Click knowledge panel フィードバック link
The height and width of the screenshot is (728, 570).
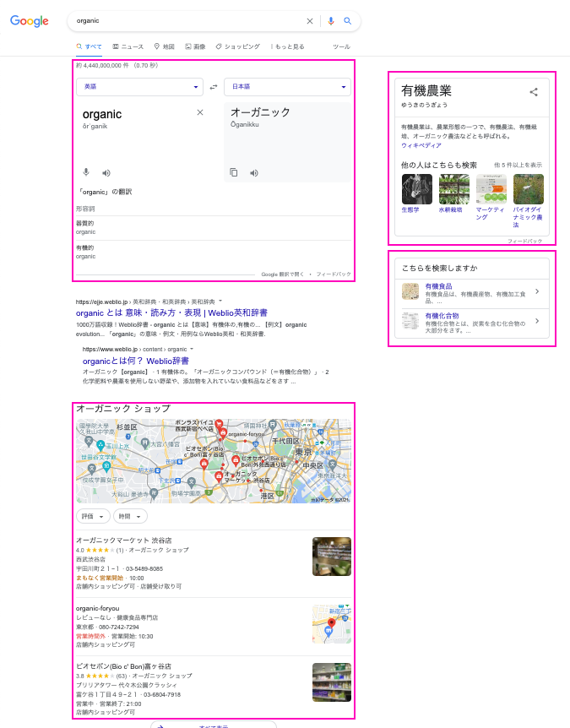tap(524, 241)
